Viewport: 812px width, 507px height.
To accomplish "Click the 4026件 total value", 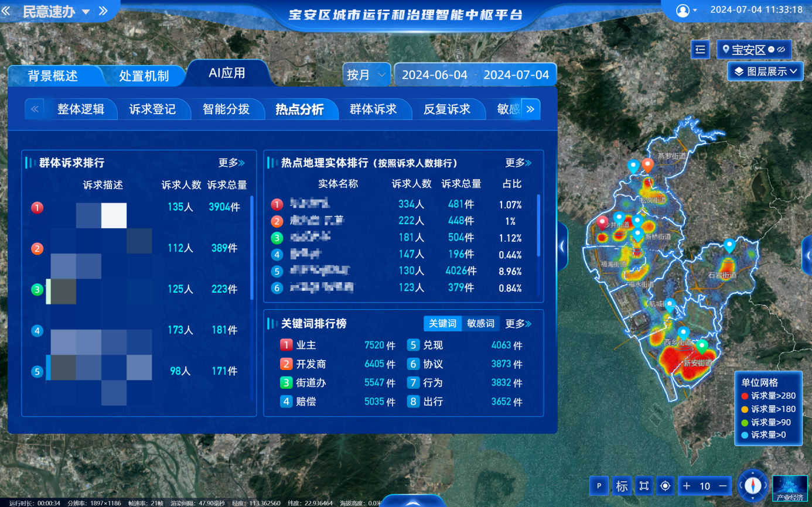I will click(x=461, y=271).
